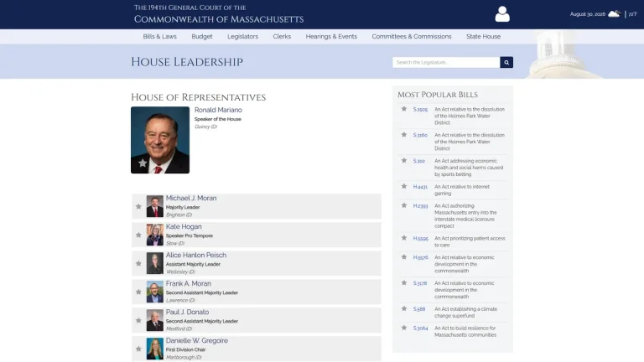Open bill H.4431 link
Screen dimensions: 644x362
(x=420, y=187)
